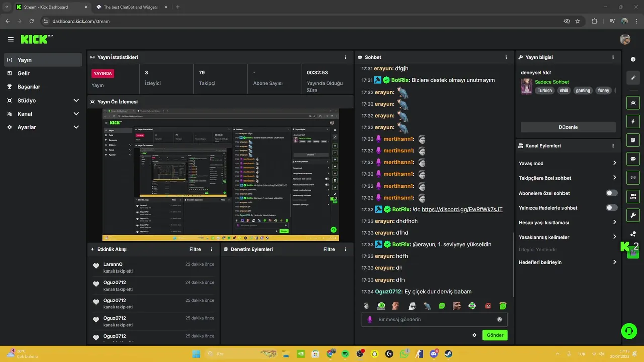
Task: Toggle the stream preview widget icon
Action: tap(633, 103)
